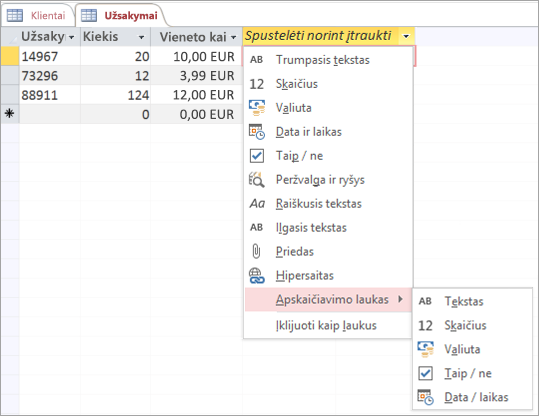Click the price cell 3,99 EUR
Screen dimensions: 539x416
(197, 76)
